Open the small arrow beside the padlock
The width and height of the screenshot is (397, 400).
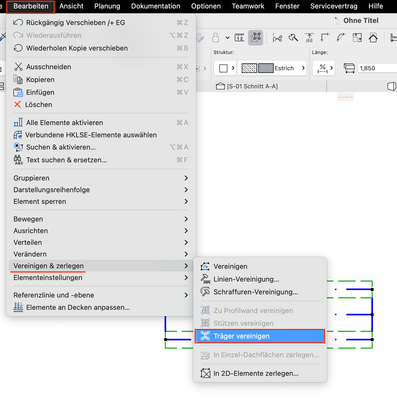pyautogui.click(x=227, y=38)
